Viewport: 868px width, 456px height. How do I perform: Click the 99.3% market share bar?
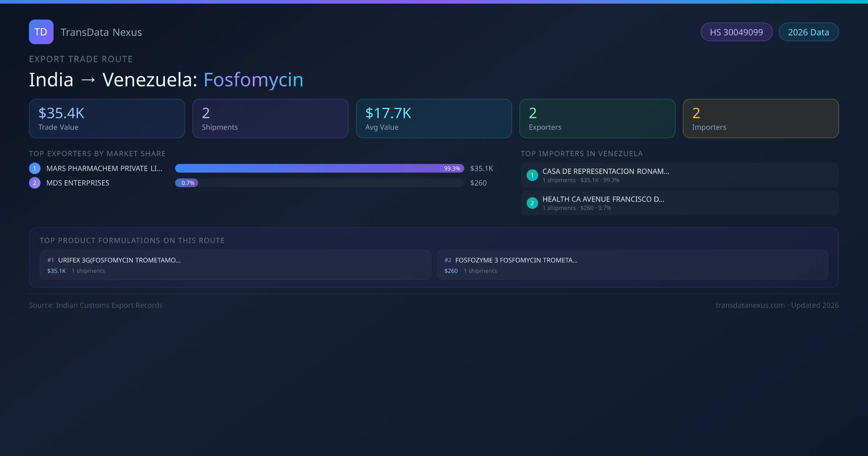coord(319,168)
